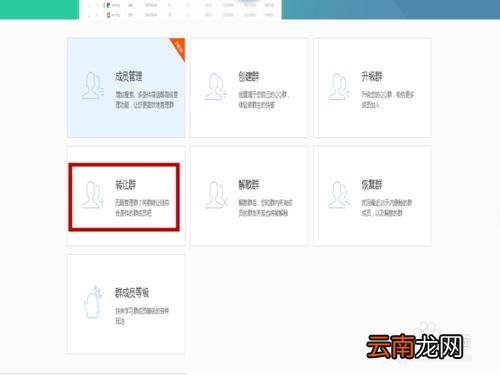Click the banner preview thumbnail at top
This screenshot has width=500, height=375.
180,9
